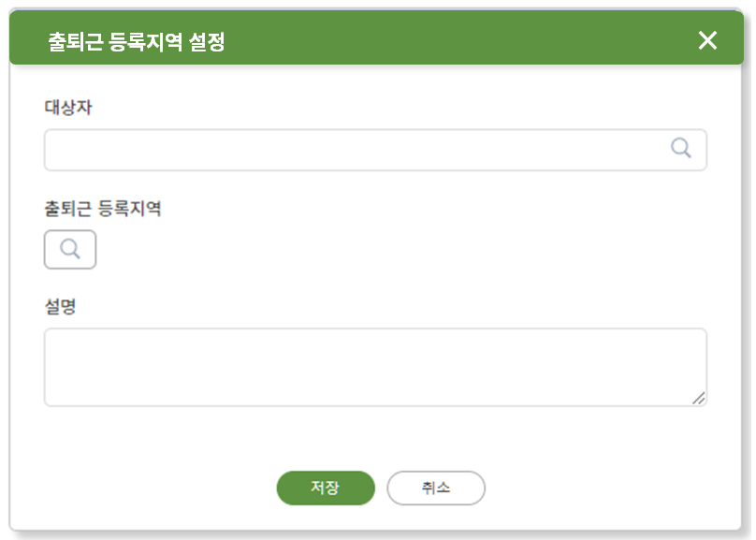Look up a registration area with magnifier button

[x=70, y=249]
